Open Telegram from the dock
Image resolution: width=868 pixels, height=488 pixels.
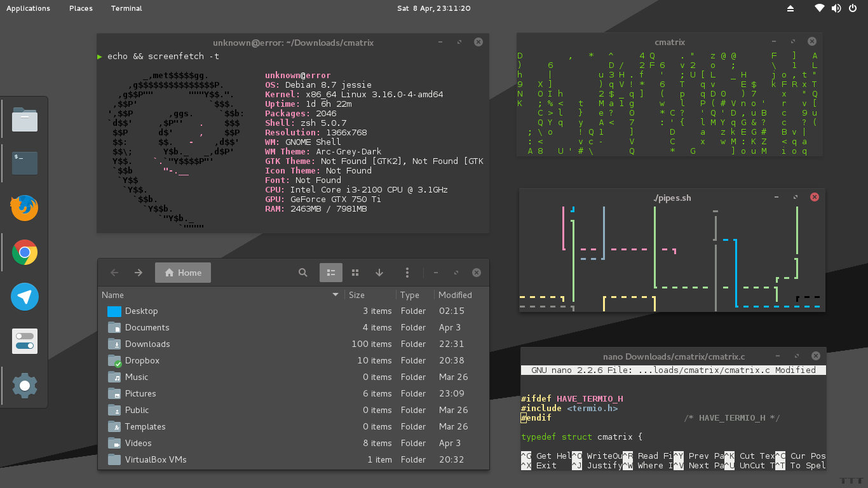coord(25,297)
